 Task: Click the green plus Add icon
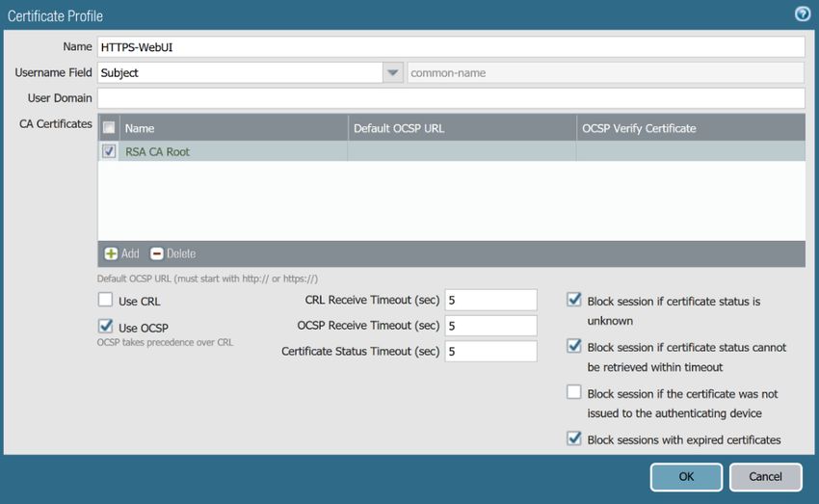[x=111, y=253]
